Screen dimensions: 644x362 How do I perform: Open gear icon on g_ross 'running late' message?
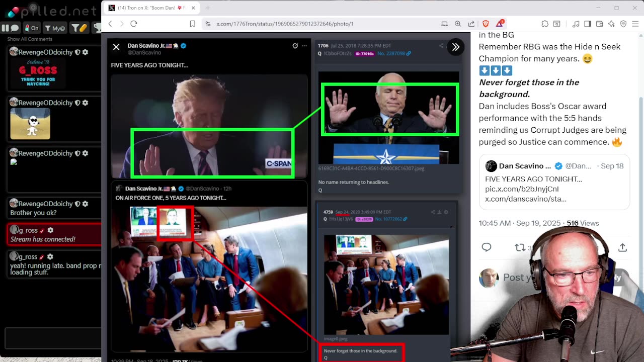[x=50, y=257]
